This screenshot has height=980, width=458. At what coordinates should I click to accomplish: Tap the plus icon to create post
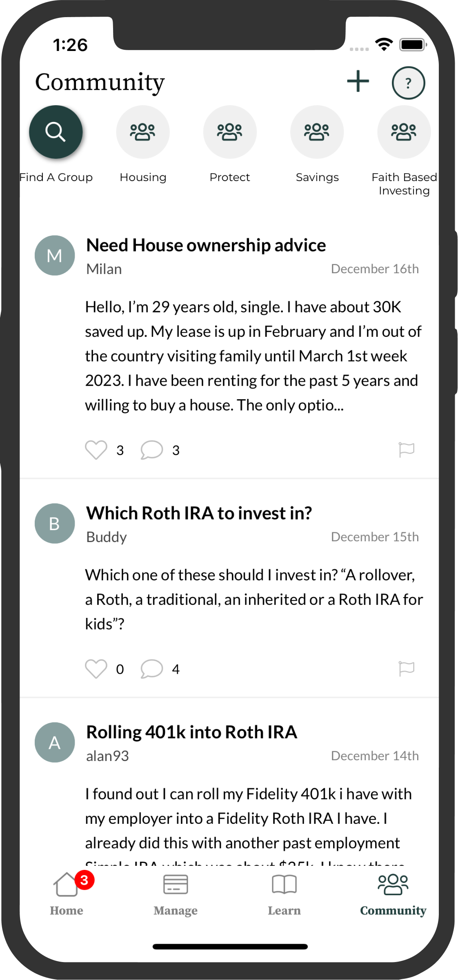[358, 82]
